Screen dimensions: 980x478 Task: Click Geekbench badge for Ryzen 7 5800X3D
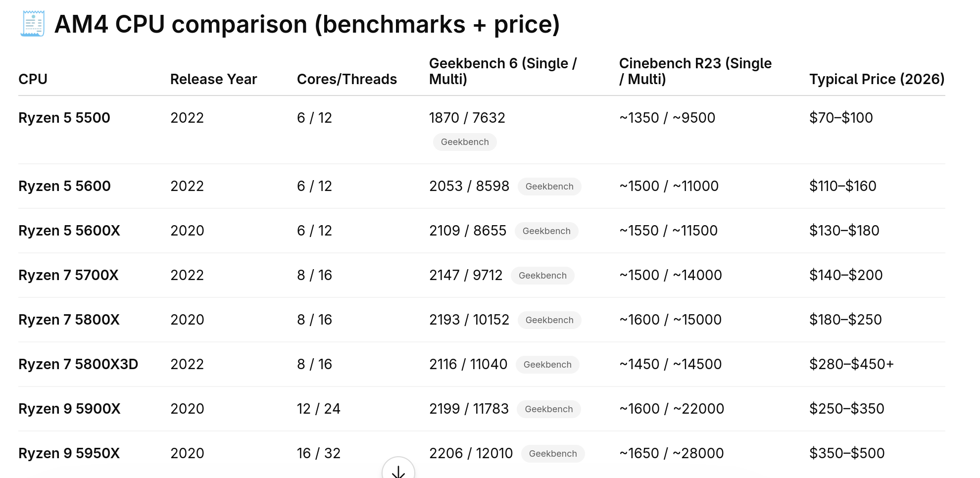tap(547, 365)
